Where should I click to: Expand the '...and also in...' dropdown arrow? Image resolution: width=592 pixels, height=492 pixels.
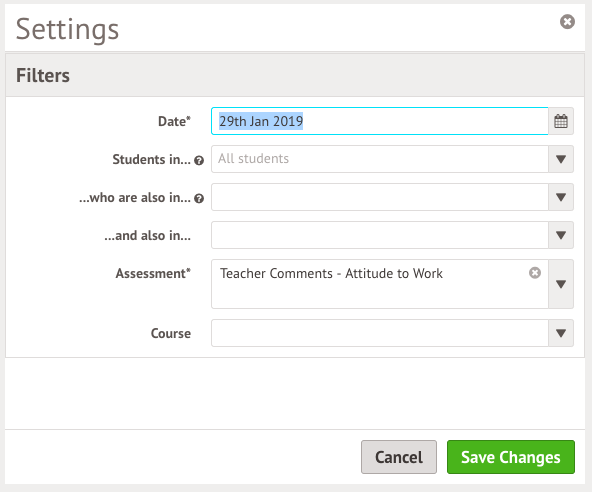coord(561,235)
